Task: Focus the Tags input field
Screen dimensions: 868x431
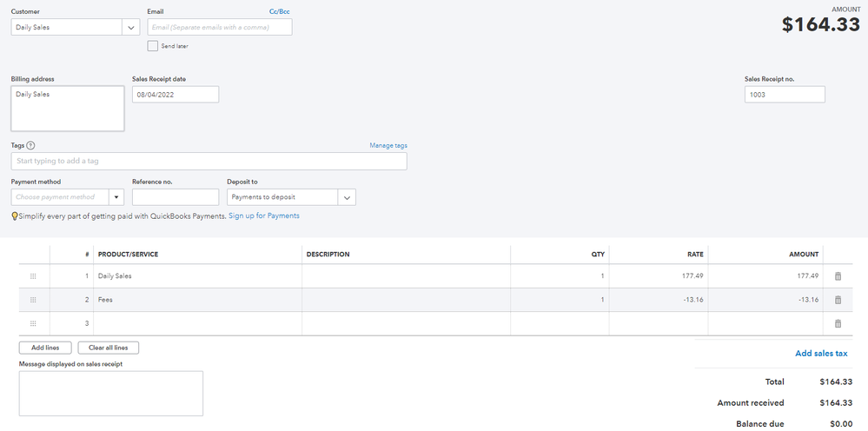Action: pyautogui.click(x=209, y=161)
